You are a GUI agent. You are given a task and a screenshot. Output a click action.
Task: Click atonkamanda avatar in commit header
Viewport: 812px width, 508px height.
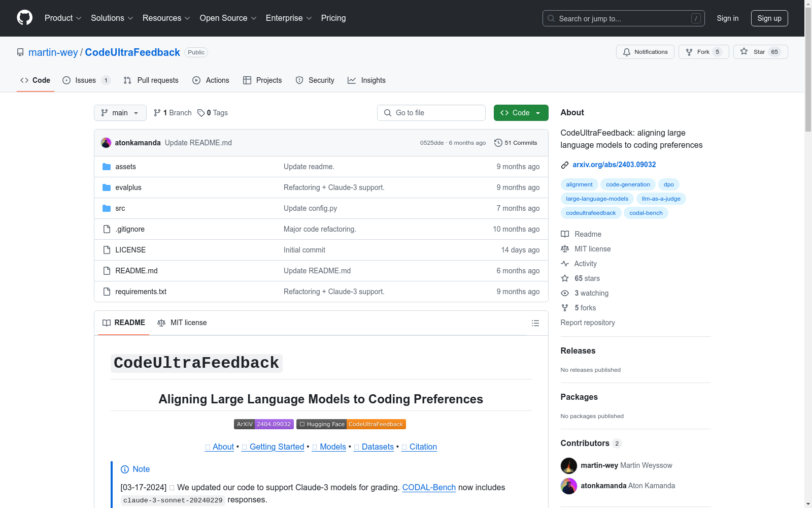click(106, 143)
